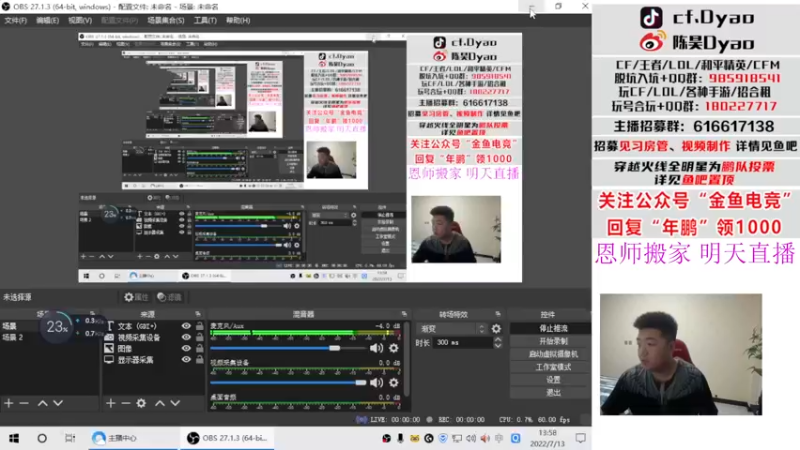
Task: Click the text source type icon
Action: pyautogui.click(x=109, y=326)
